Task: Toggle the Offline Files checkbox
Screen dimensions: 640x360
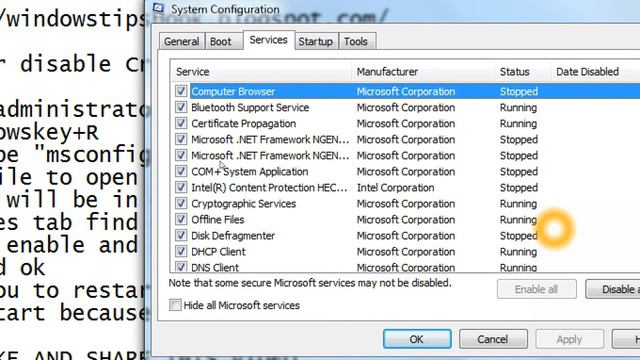Action: (181, 220)
